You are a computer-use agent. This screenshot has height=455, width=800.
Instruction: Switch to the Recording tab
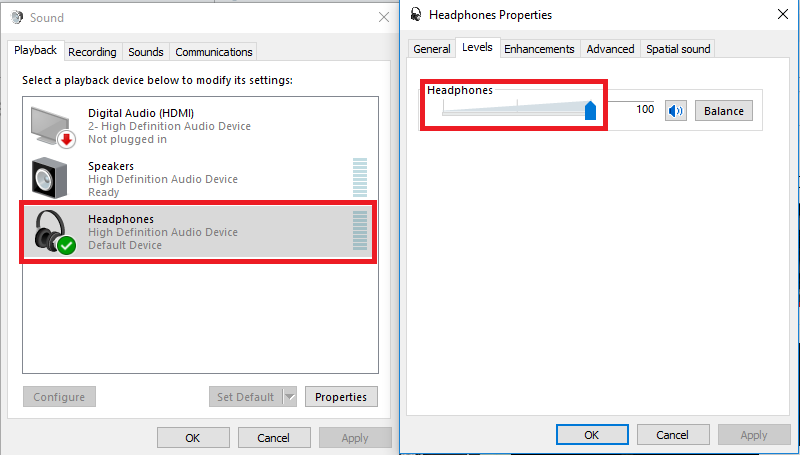[x=93, y=52]
